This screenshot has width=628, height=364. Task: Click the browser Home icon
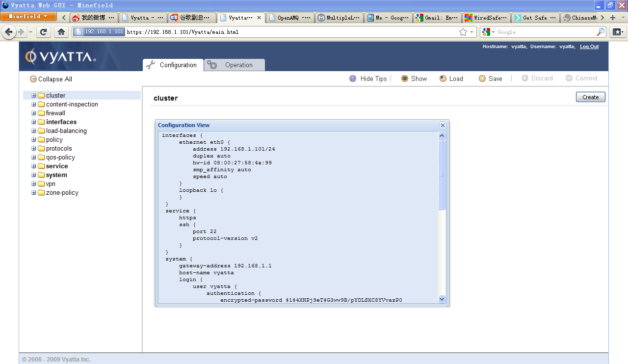pos(61,32)
